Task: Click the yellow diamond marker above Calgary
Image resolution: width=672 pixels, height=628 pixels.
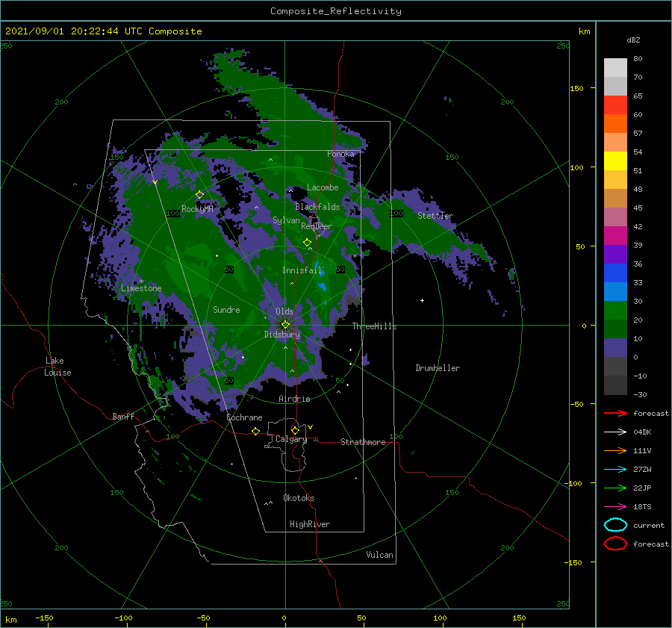Action: (x=295, y=430)
